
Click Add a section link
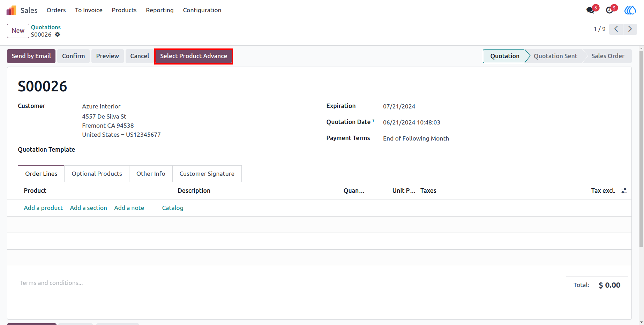click(x=89, y=208)
